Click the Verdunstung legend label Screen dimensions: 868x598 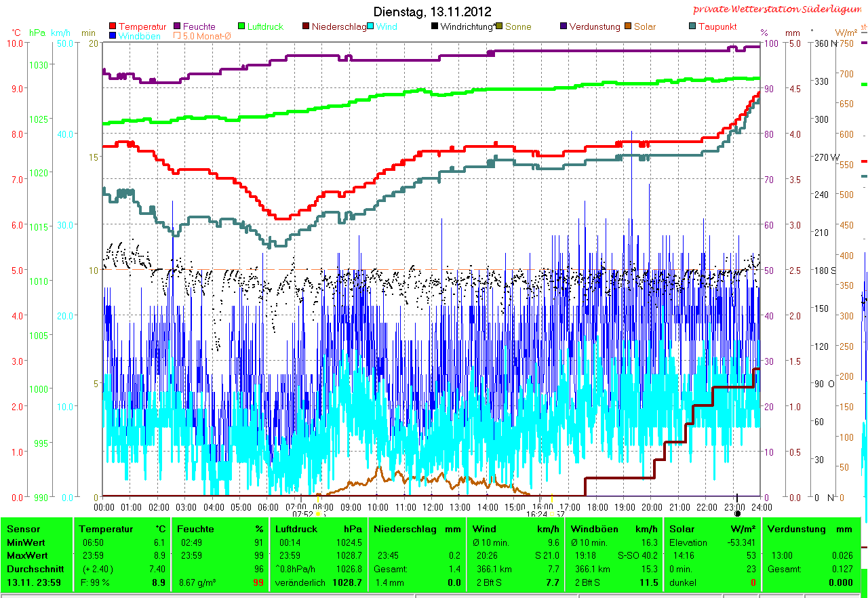pos(594,27)
